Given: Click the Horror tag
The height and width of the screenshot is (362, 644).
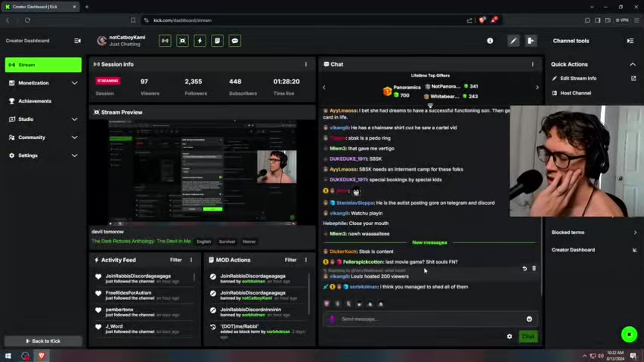Looking at the screenshot, I should pyautogui.click(x=249, y=242).
